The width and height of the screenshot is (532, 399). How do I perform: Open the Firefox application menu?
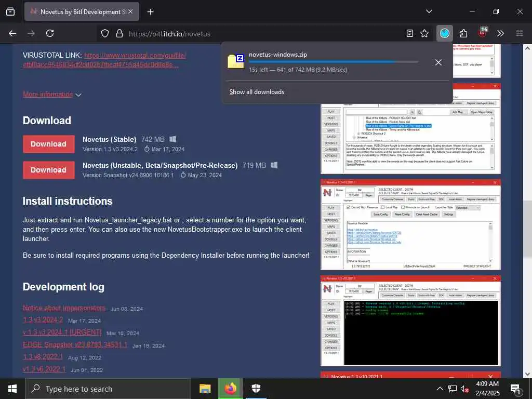click(x=520, y=34)
